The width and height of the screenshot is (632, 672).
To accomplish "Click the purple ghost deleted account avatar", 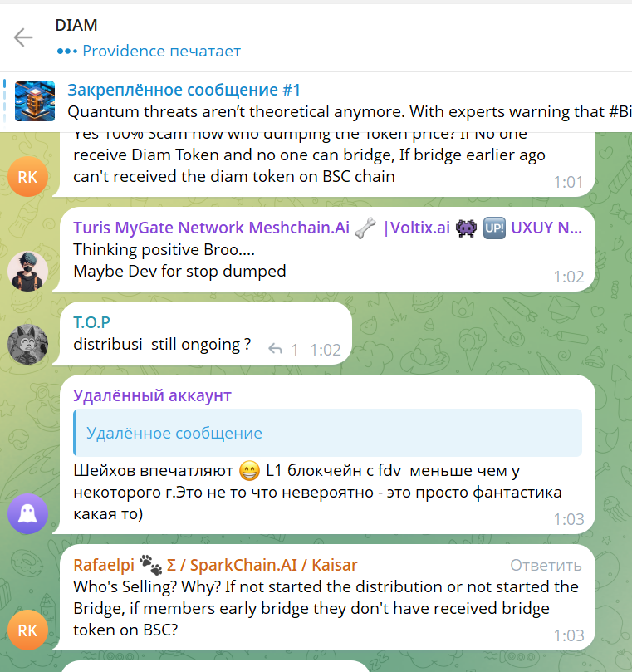I will pyautogui.click(x=28, y=513).
